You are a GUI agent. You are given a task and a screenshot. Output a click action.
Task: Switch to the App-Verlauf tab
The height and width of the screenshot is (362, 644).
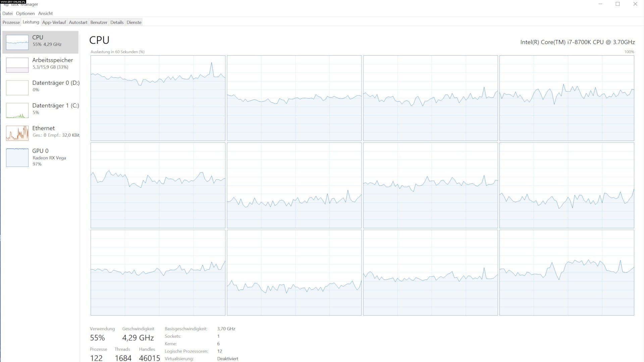(x=54, y=22)
